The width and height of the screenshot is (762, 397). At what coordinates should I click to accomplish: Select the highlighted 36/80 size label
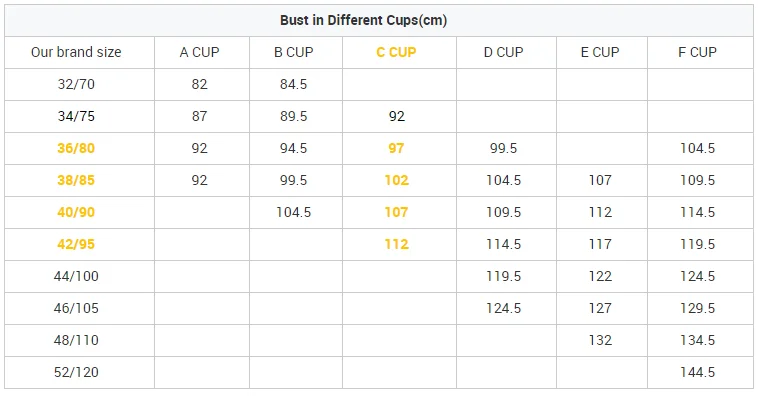pos(76,148)
